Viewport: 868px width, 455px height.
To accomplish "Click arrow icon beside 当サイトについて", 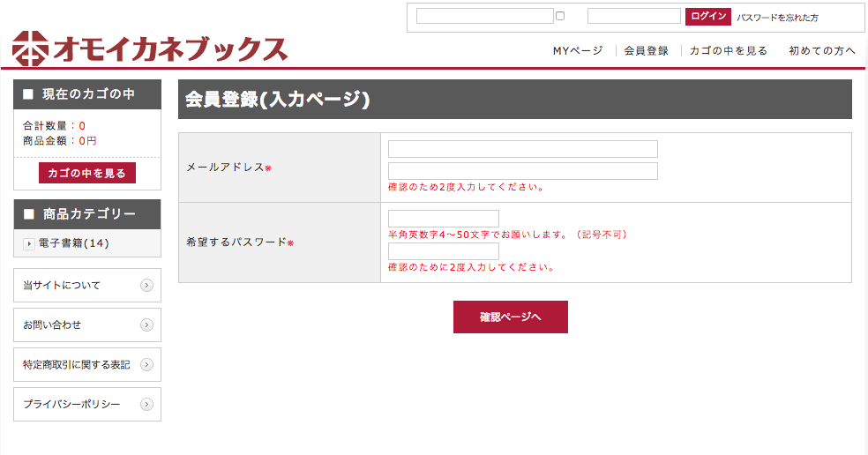I will (x=147, y=286).
